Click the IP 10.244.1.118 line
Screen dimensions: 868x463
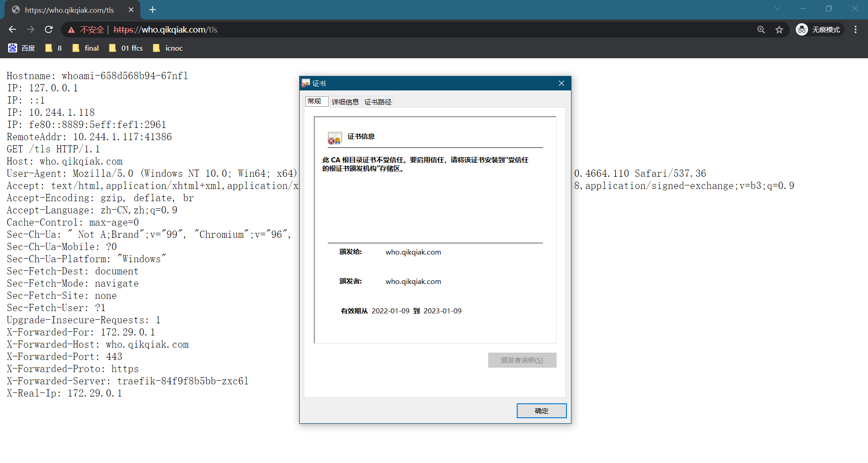click(x=51, y=112)
